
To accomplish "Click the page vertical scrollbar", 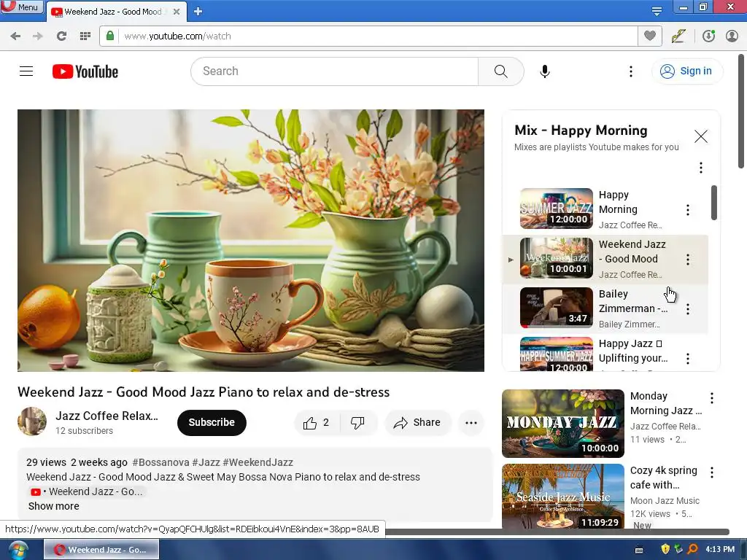I will 741,111.
